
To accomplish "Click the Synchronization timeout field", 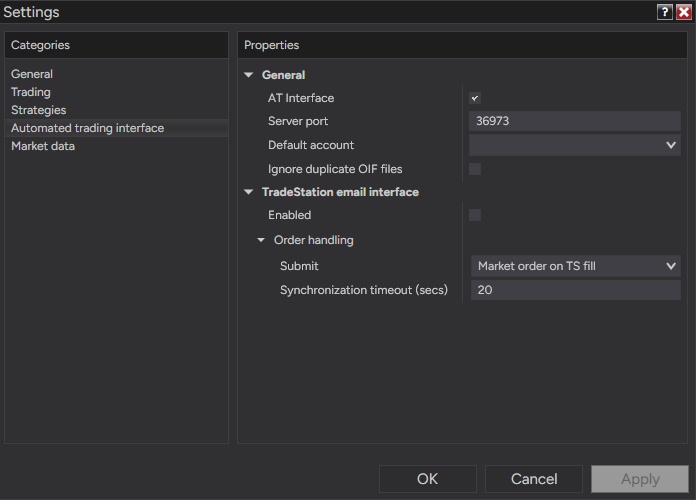I will 576,290.
